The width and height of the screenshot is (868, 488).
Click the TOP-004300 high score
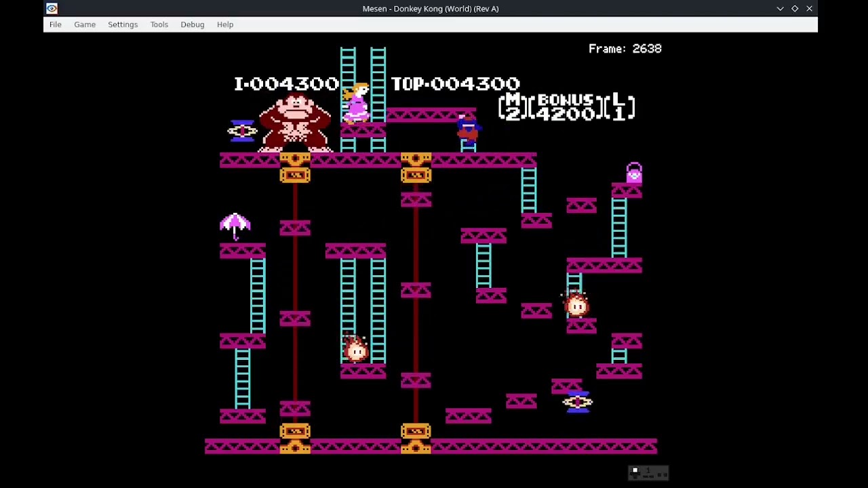[456, 84]
